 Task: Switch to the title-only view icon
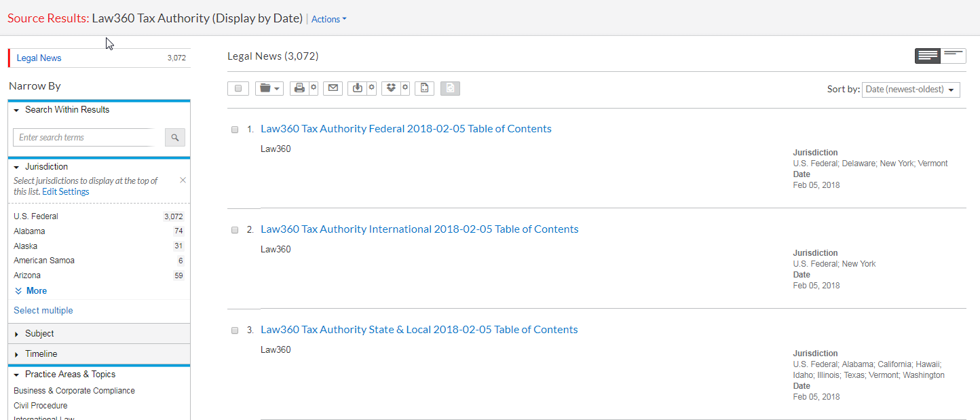click(x=953, y=56)
